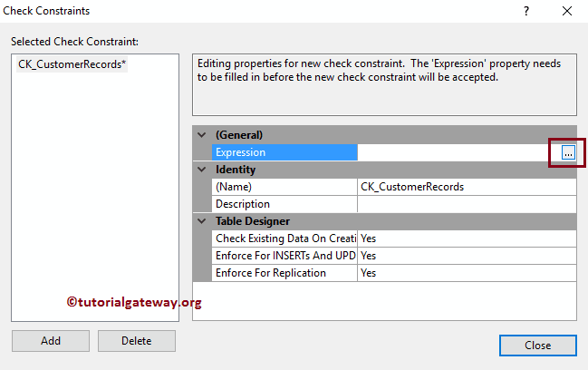Select the Description property label
This screenshot has width=588, height=370.
click(x=284, y=204)
